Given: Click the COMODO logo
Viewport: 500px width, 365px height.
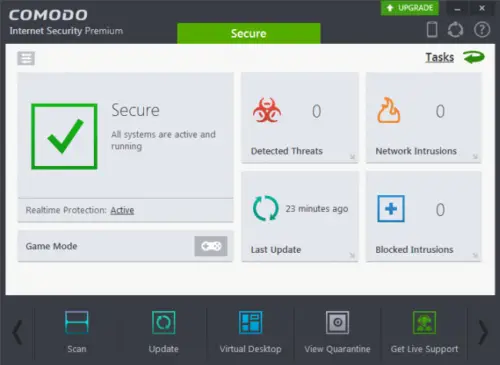Looking at the screenshot, I should (x=48, y=15).
